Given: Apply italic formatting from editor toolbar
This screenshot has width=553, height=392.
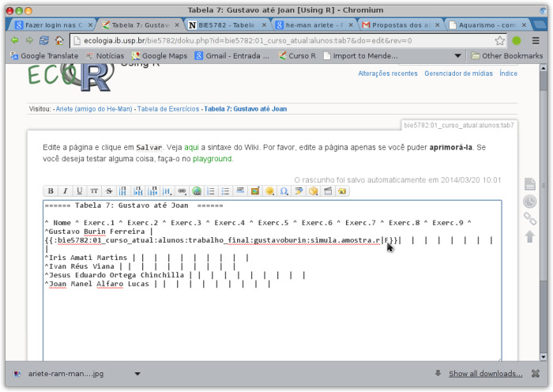Looking at the screenshot, I should 65,190.
